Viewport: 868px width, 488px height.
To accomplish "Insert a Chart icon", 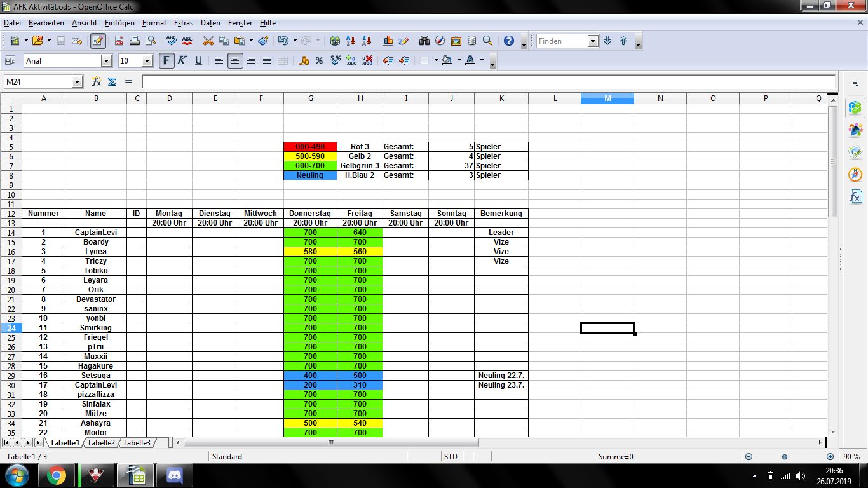I will click(388, 41).
